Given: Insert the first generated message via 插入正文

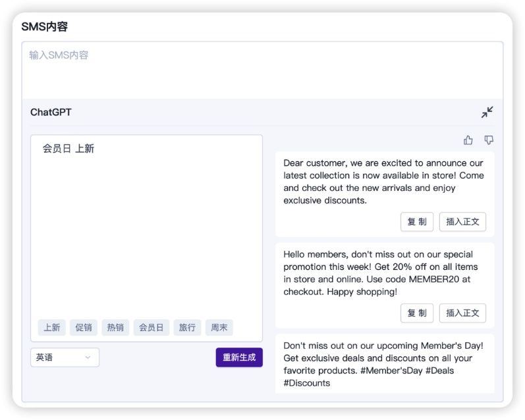Looking at the screenshot, I should [x=462, y=222].
